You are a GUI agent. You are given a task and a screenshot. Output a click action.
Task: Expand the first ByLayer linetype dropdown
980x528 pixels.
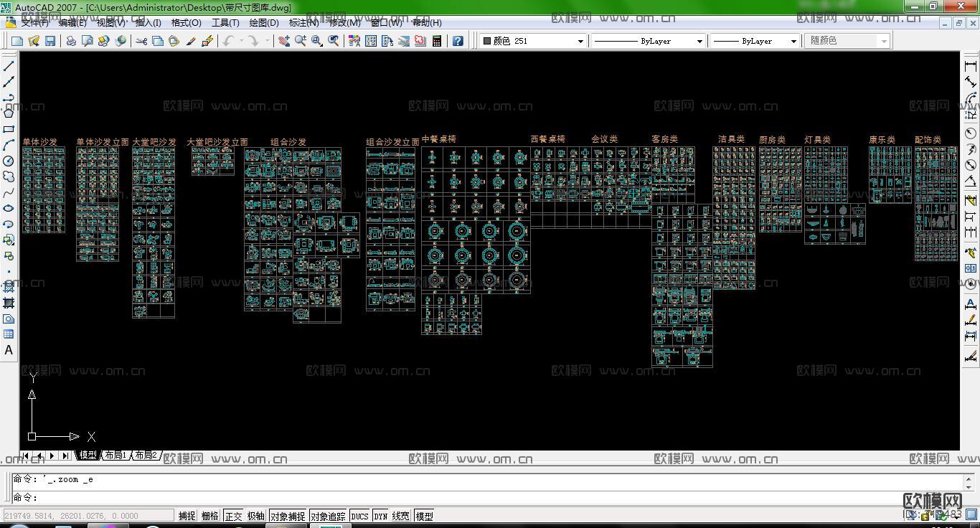click(x=699, y=41)
